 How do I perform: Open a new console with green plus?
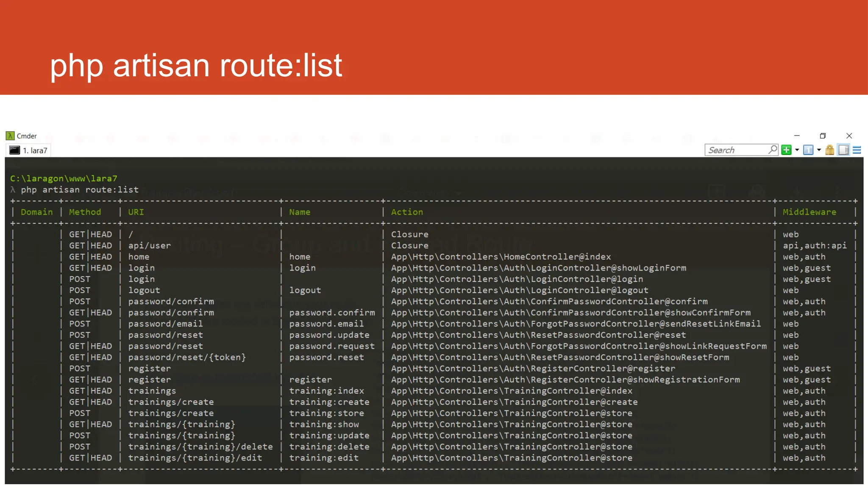coord(787,150)
